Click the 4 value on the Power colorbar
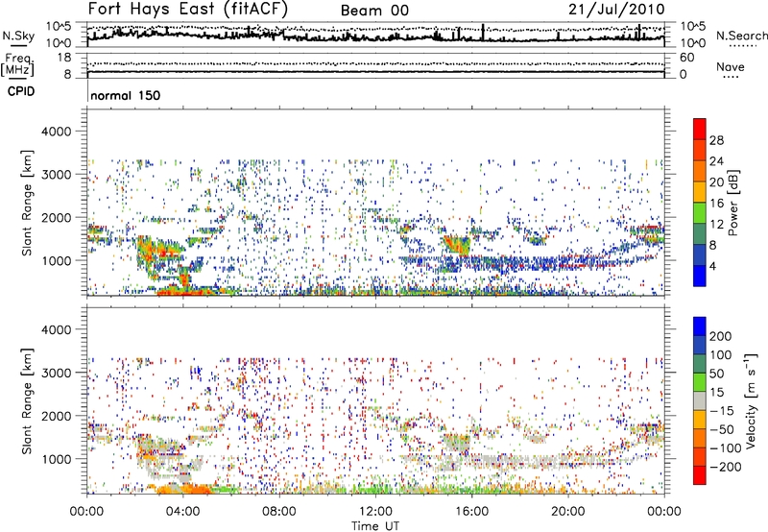The width and height of the screenshot is (768, 532). coord(712,266)
